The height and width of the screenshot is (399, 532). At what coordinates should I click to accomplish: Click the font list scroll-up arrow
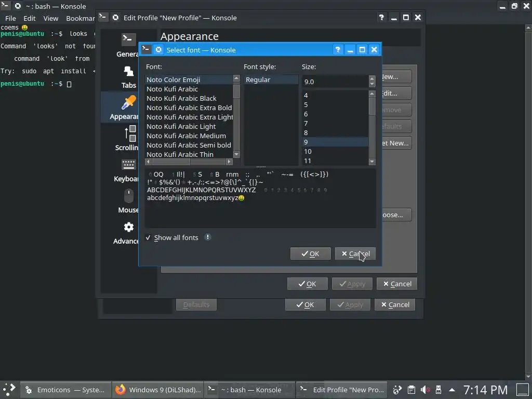click(236, 78)
